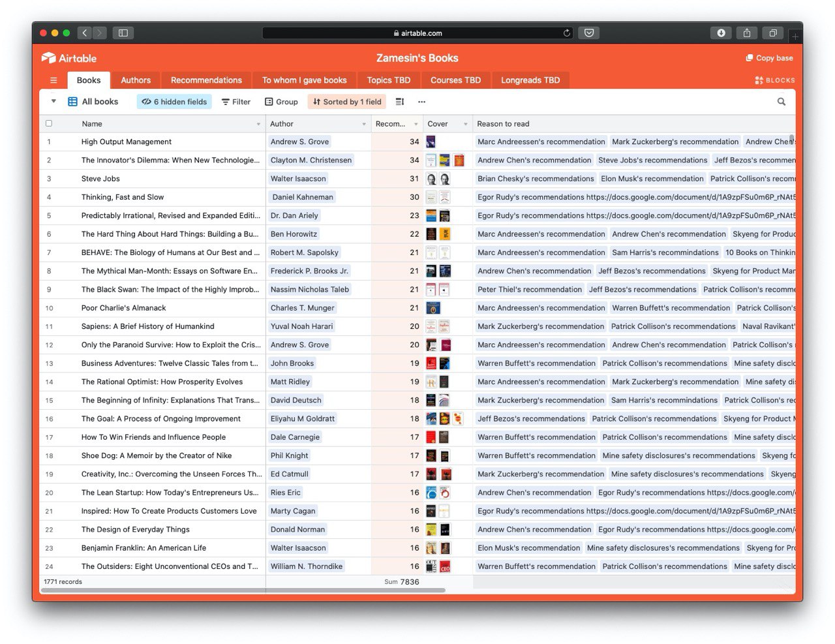Click the Group button

click(281, 102)
